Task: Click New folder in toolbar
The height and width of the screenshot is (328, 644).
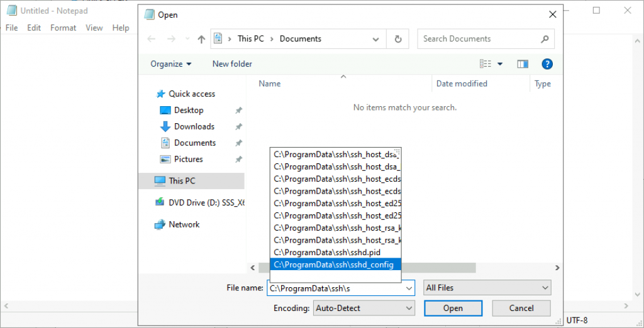Action: [232, 63]
